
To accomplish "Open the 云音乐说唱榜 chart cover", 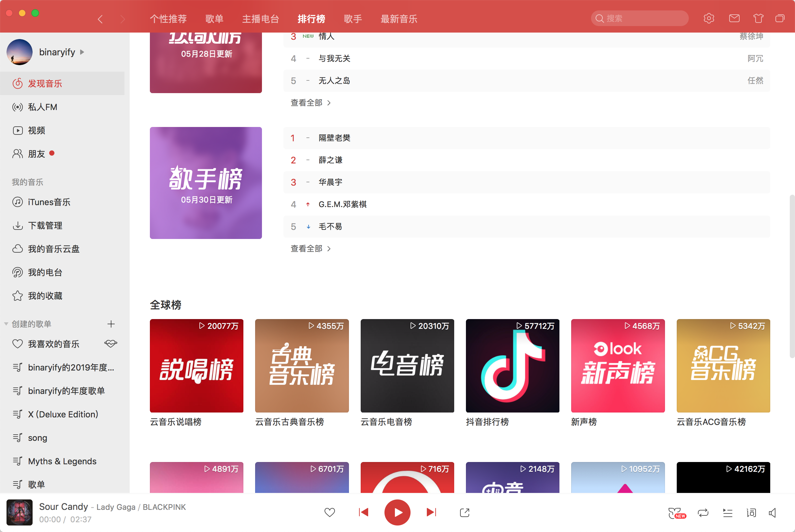I will [196, 366].
